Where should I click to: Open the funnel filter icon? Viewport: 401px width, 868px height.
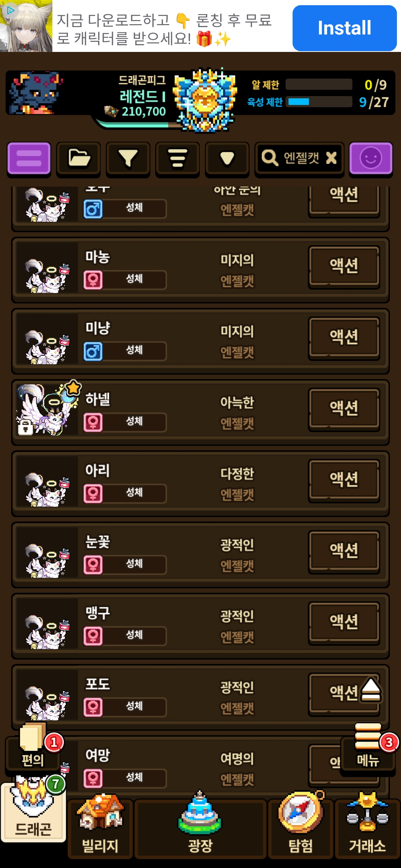[x=128, y=159]
